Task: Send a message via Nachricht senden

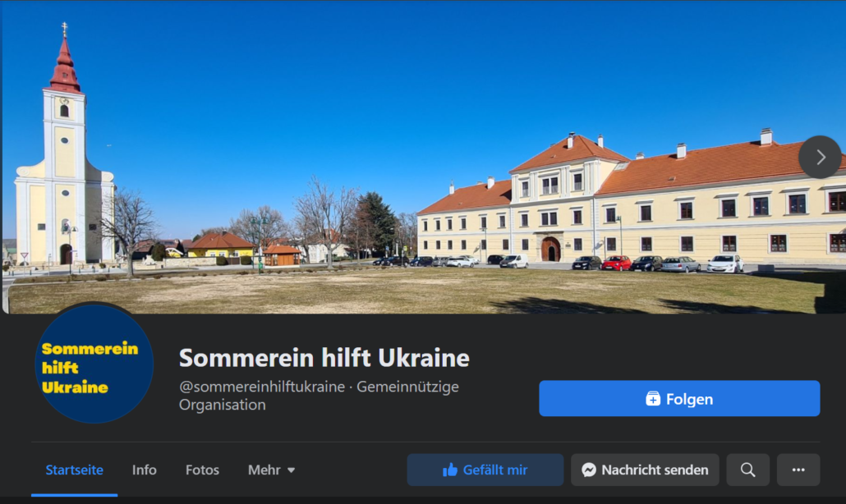Action: (645, 470)
